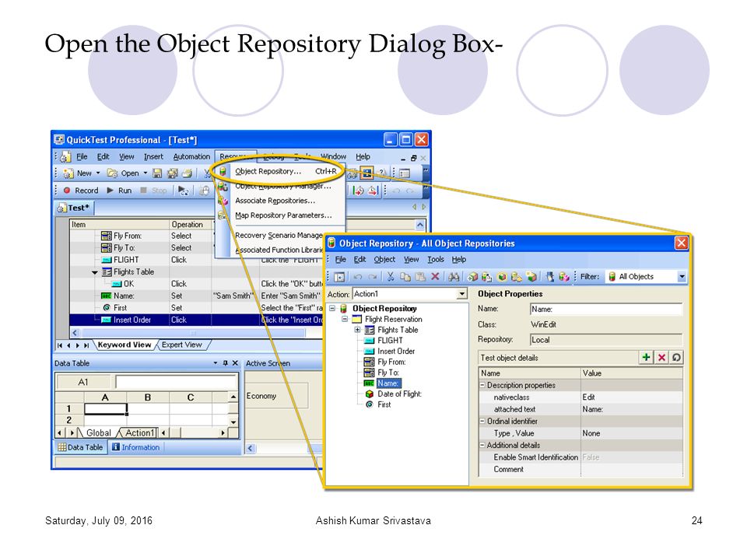Click the Data Table pin icon
Viewport: 747px width, 560px height.
[x=226, y=363]
